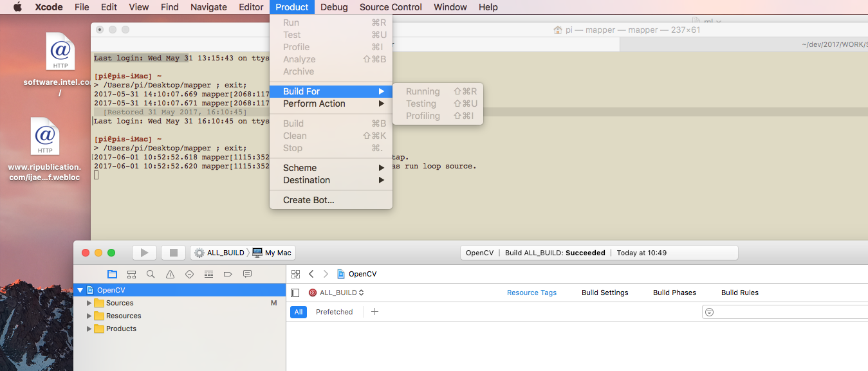The image size is (868, 371).
Task: Select the Prefetched filter button
Action: pyautogui.click(x=334, y=312)
